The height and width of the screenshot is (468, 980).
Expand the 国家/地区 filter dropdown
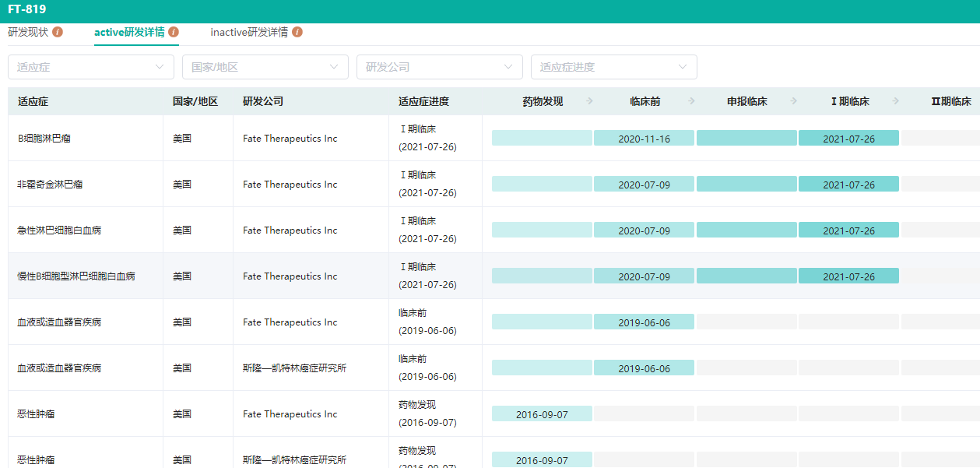[265, 67]
